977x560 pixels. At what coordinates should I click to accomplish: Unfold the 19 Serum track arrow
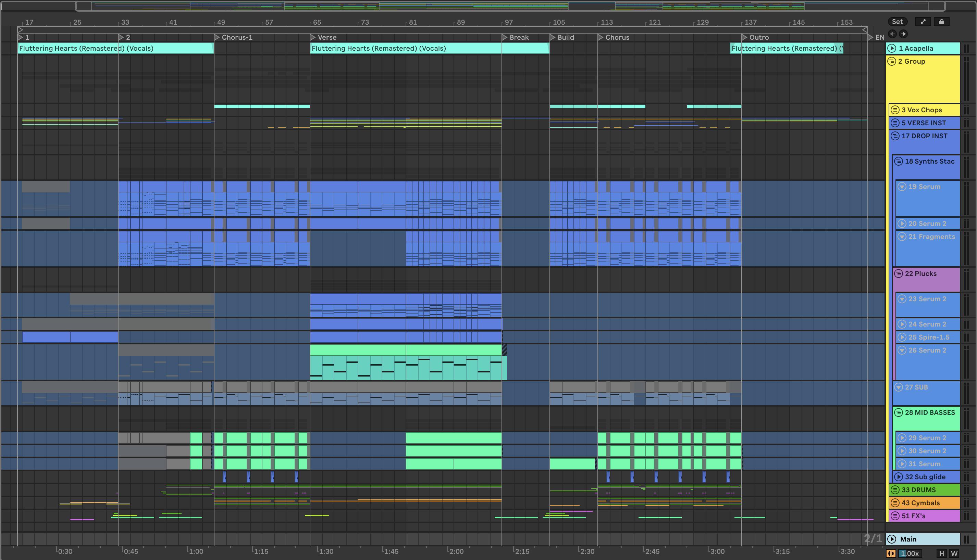[x=902, y=187]
